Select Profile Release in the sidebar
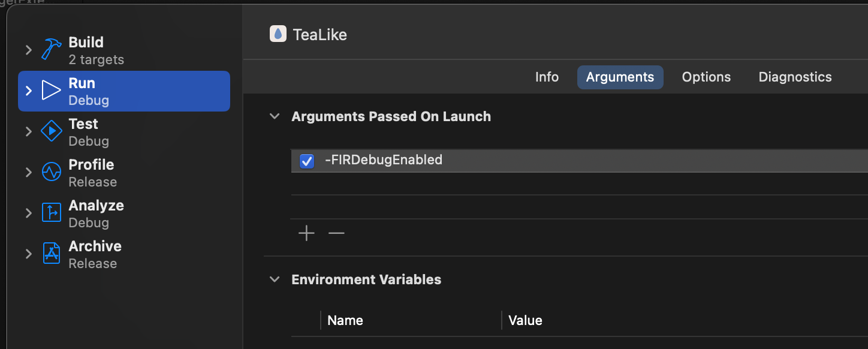This screenshot has height=349, width=868. point(92,173)
